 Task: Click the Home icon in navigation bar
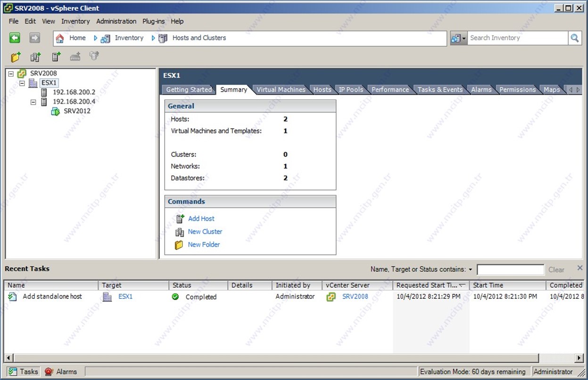coord(60,38)
